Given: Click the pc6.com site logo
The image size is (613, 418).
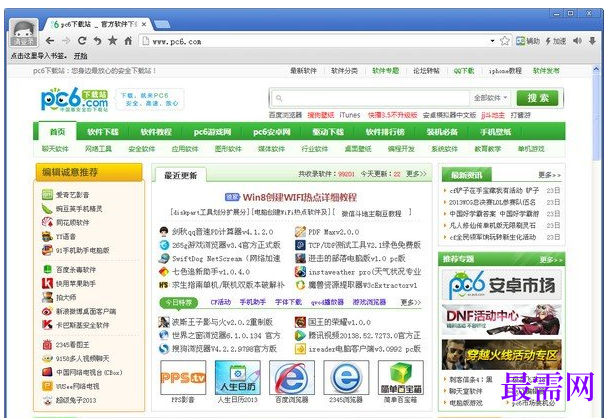Looking at the screenshot, I should [x=74, y=99].
